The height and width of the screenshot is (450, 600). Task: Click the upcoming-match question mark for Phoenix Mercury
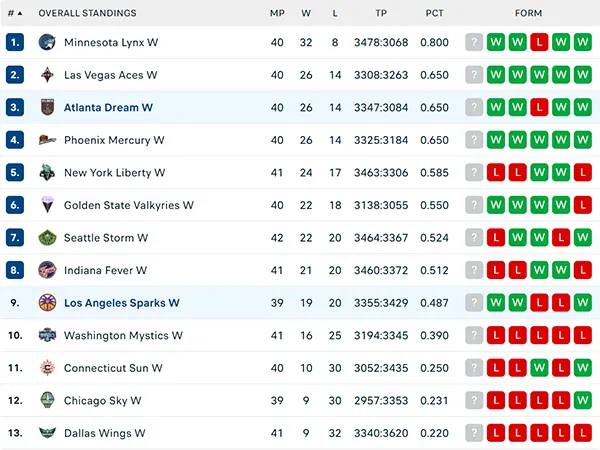[x=474, y=140]
